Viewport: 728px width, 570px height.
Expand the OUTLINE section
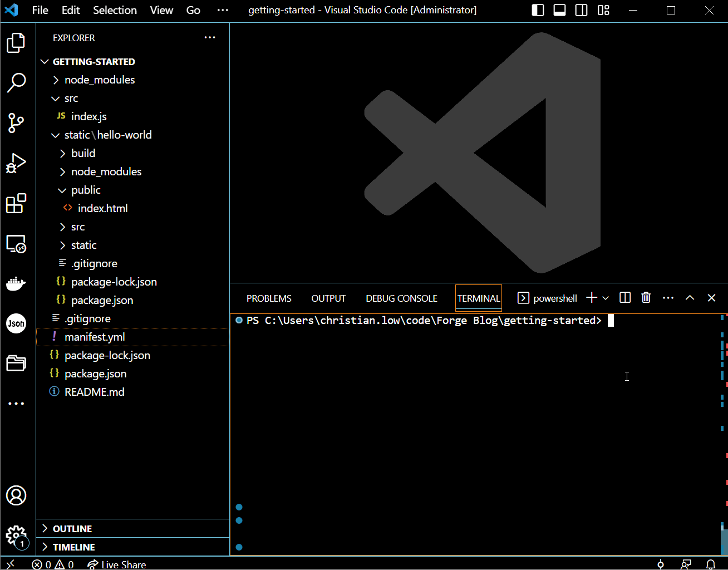(x=132, y=528)
